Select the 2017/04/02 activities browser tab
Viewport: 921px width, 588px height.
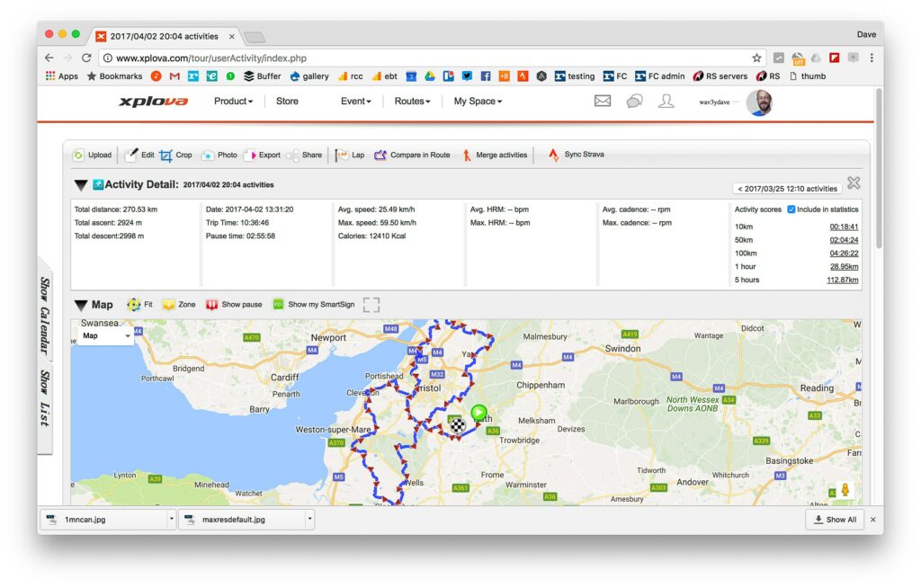165,37
